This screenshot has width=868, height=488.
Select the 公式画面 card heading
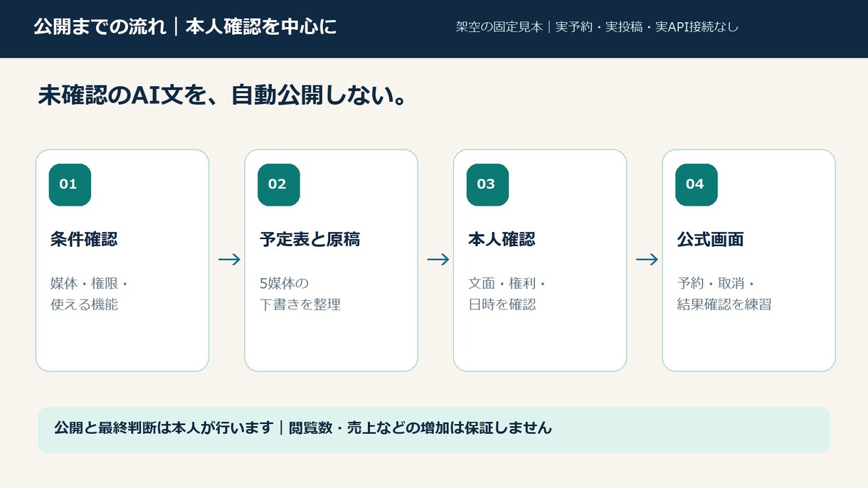coord(710,240)
